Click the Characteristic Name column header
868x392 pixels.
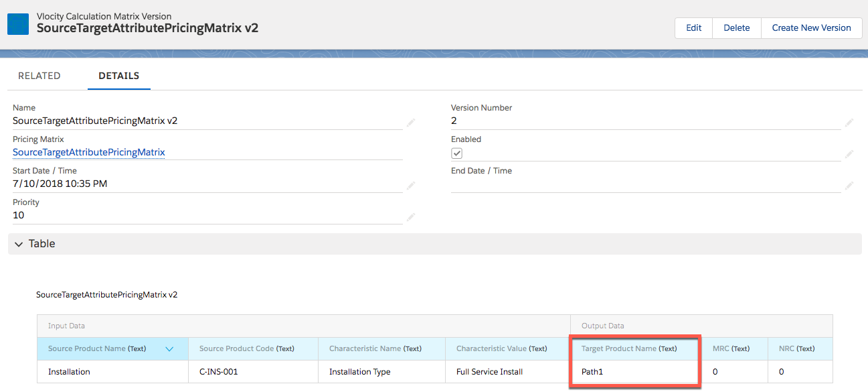click(x=381, y=348)
